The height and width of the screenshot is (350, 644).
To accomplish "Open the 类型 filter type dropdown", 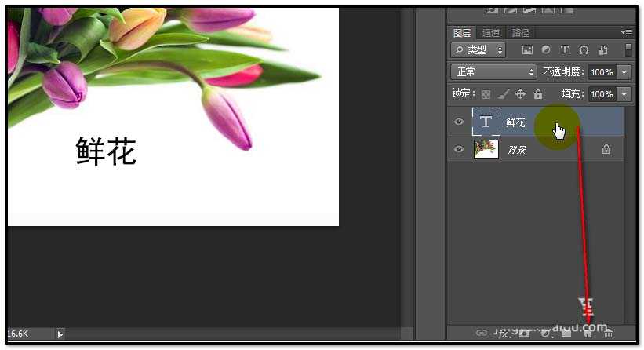I will tap(480, 50).
